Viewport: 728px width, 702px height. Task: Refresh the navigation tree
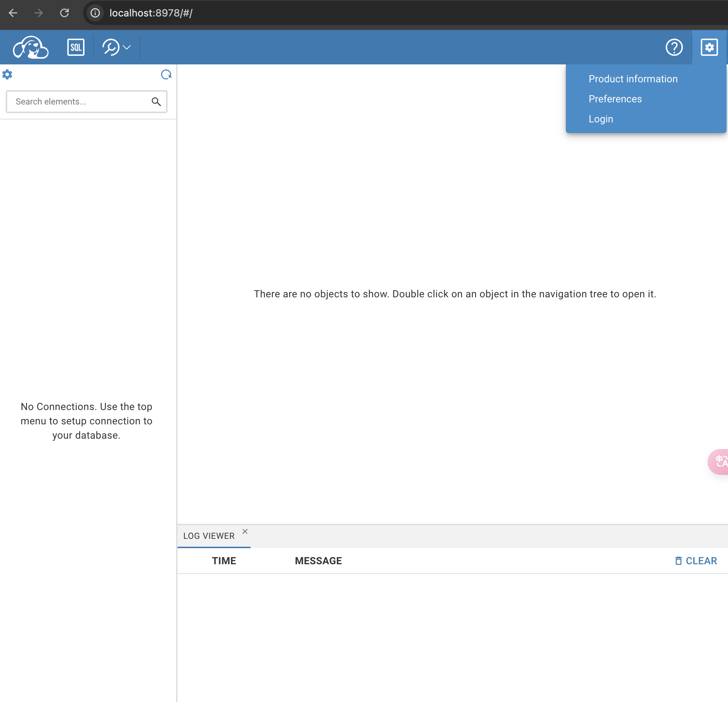click(x=166, y=75)
